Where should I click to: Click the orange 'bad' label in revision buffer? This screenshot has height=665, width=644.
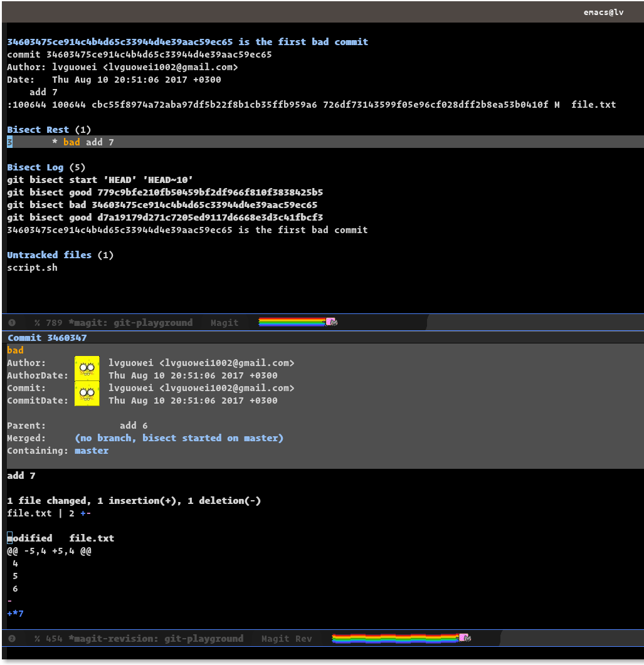(x=15, y=350)
